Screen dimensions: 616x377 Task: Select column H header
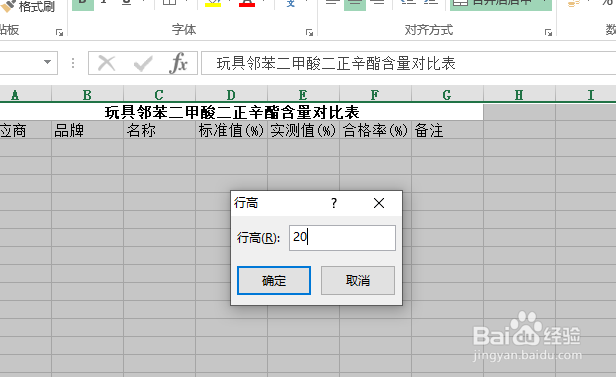tap(519, 95)
